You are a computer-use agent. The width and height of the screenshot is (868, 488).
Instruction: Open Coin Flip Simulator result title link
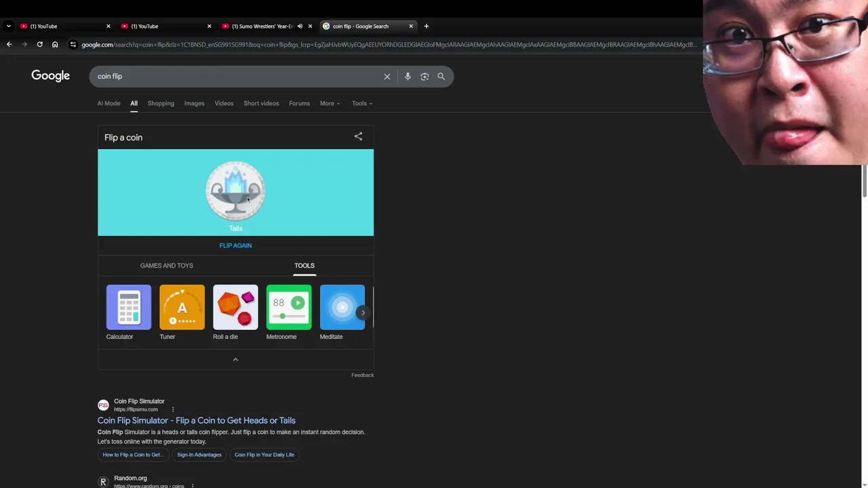coord(196,420)
